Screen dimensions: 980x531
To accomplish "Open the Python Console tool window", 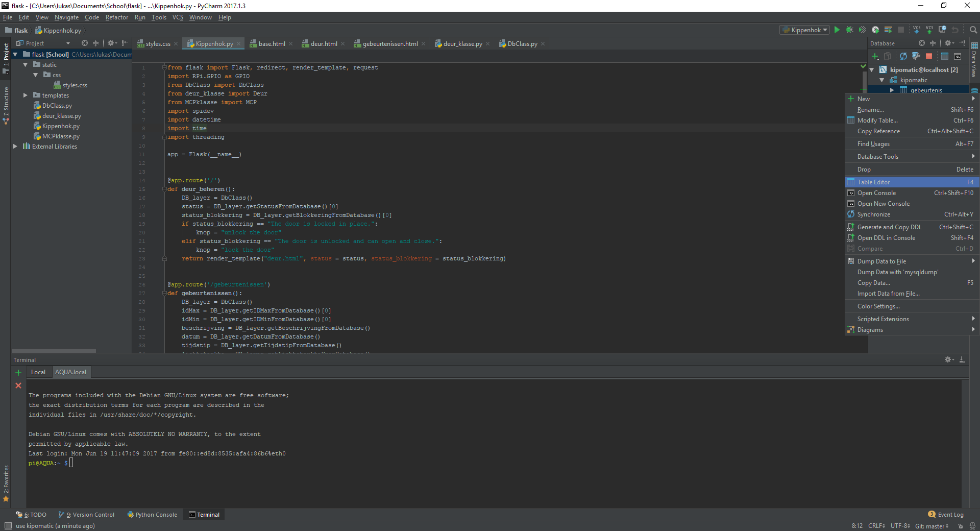I will pos(152,515).
